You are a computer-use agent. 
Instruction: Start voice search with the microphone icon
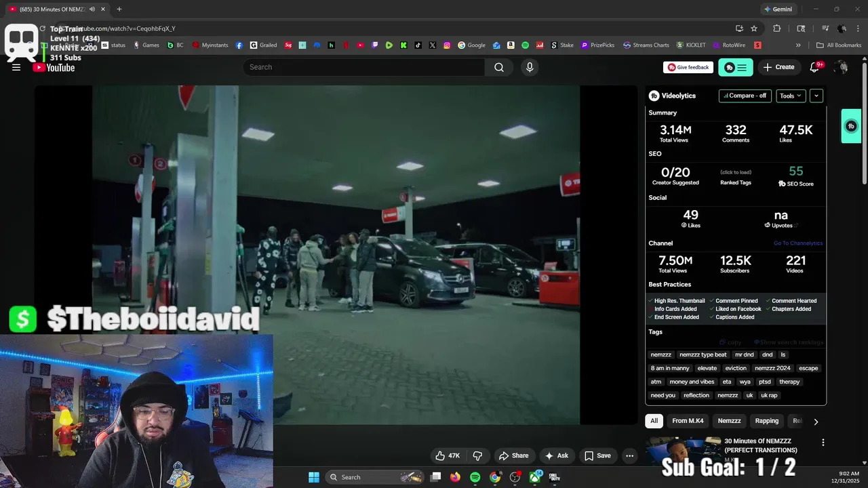tap(530, 67)
